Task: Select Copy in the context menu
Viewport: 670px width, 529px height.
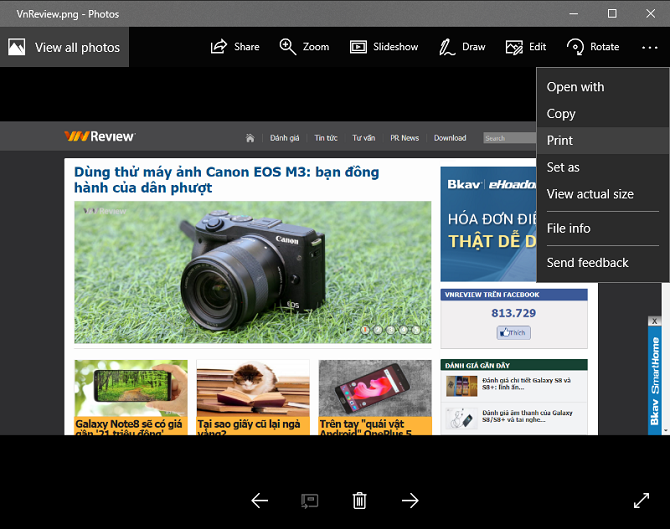Action: tap(561, 114)
